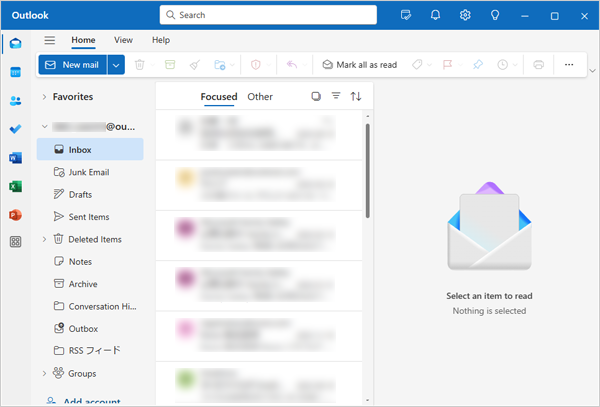Open the Sent Items folder

(90, 217)
